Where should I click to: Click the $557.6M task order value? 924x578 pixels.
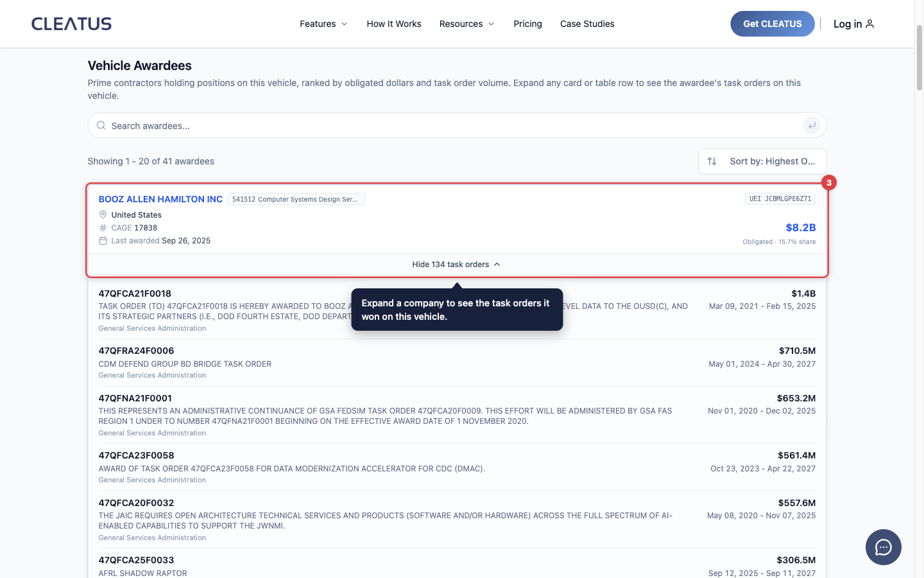tap(797, 503)
